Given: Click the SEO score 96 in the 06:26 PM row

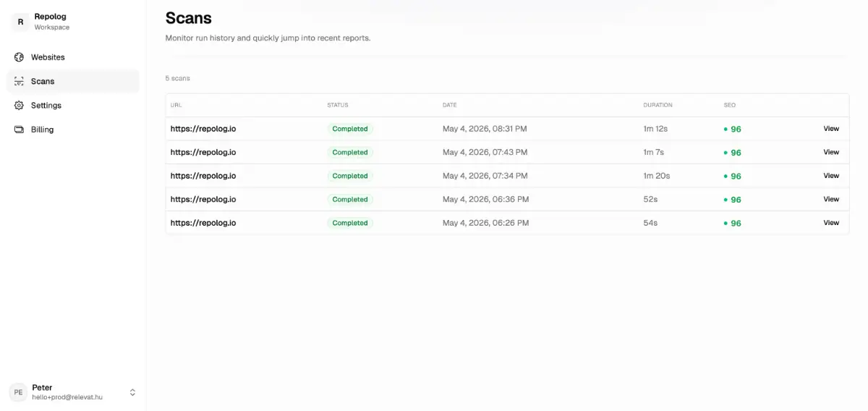Looking at the screenshot, I should [x=733, y=224].
